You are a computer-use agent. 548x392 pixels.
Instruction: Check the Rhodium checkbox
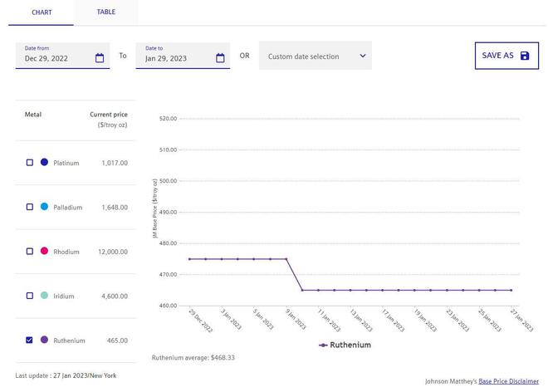tap(30, 251)
